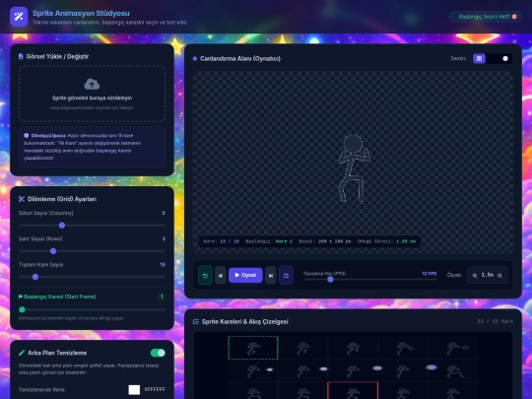Screen dimensions: 532x399
Task: Select the red-outlined current frame thumbnail
Action: click(x=353, y=390)
